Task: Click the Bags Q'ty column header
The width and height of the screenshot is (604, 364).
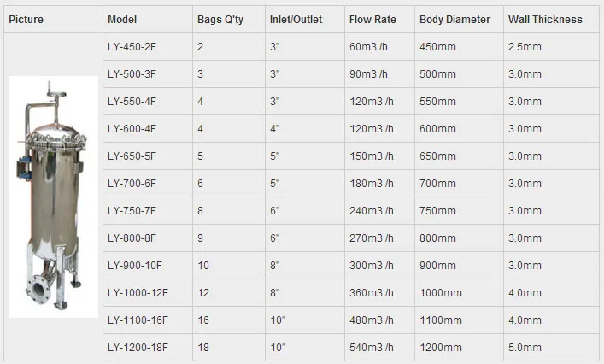Action: point(219,19)
